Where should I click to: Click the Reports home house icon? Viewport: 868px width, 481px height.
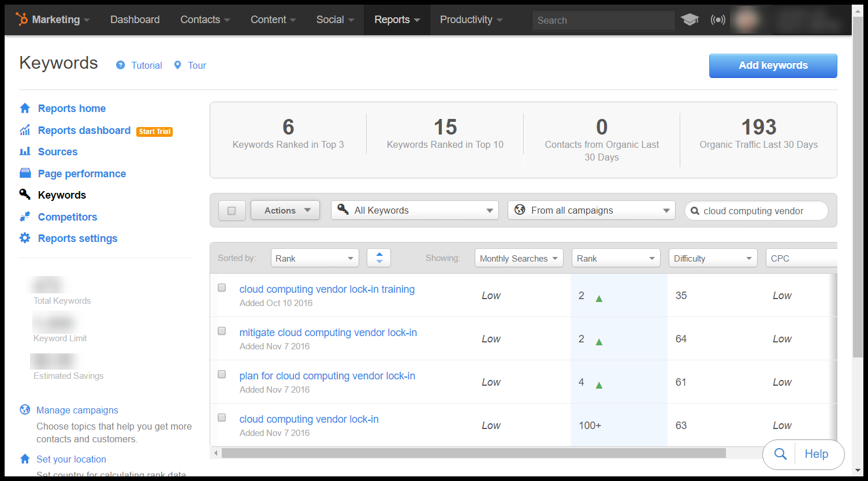pyautogui.click(x=25, y=108)
